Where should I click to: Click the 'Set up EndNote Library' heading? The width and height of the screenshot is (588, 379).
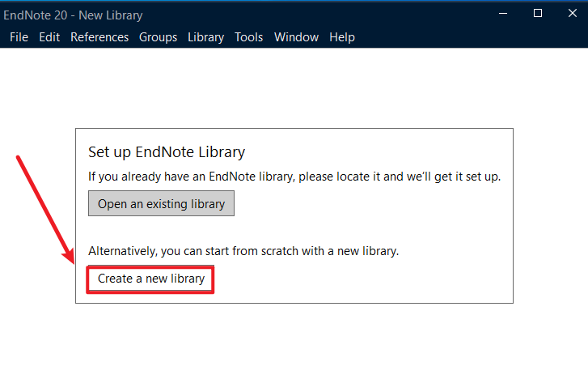(167, 152)
